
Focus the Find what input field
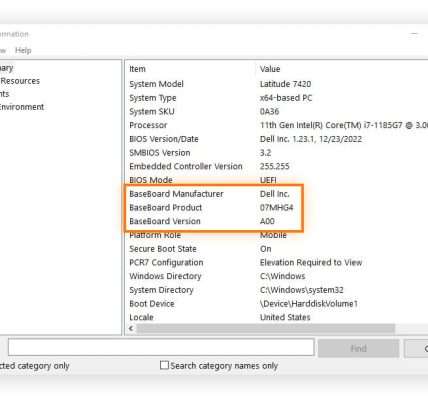[x=161, y=348]
